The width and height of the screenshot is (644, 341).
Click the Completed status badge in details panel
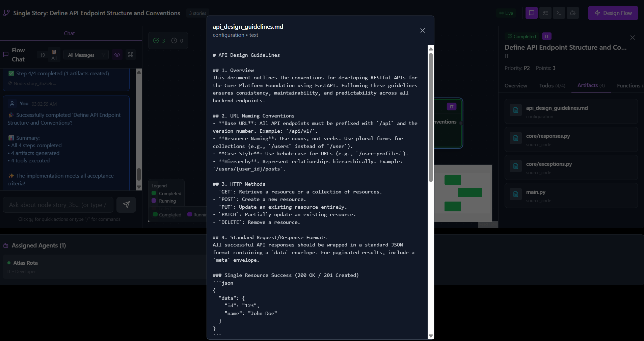pos(521,36)
